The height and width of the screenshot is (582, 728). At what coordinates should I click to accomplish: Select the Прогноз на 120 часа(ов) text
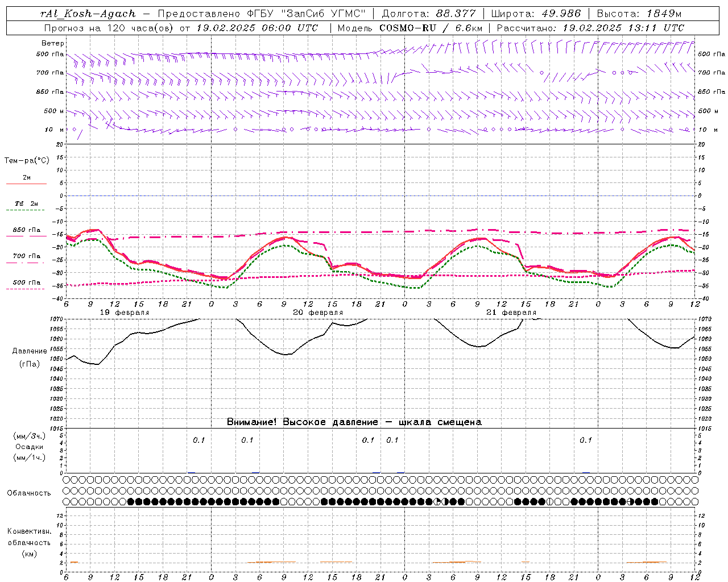(109, 27)
